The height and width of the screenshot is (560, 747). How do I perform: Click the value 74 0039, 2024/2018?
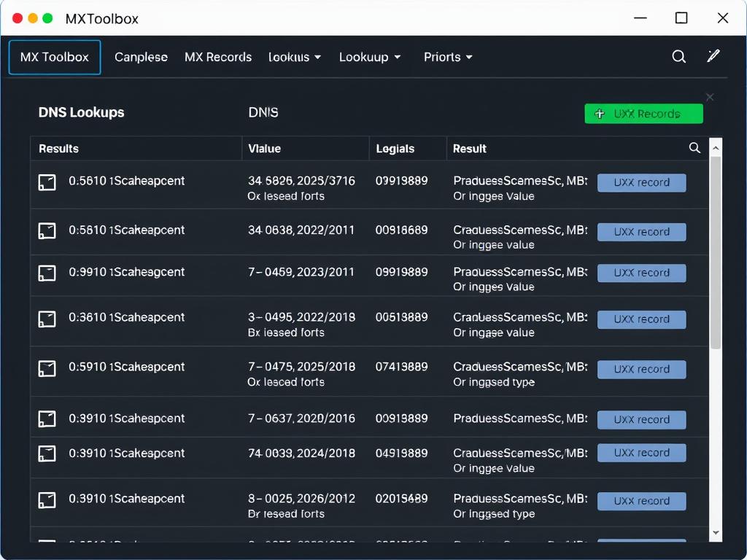tap(301, 453)
